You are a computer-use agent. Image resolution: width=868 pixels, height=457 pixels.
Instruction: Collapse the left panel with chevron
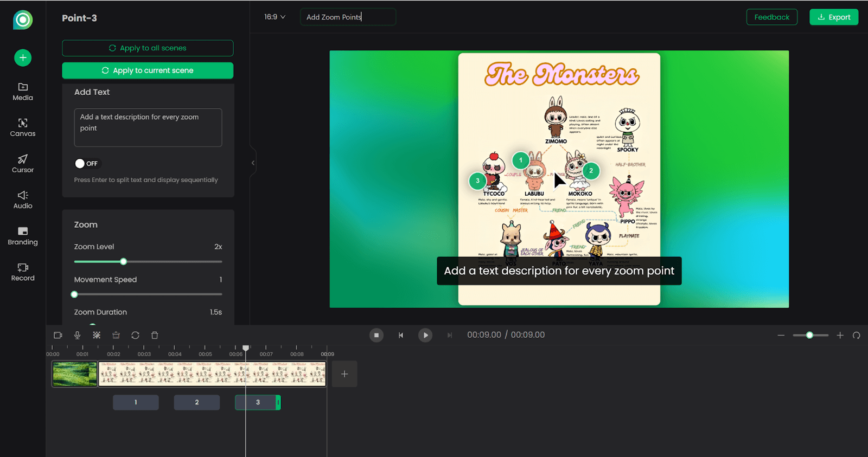253,163
